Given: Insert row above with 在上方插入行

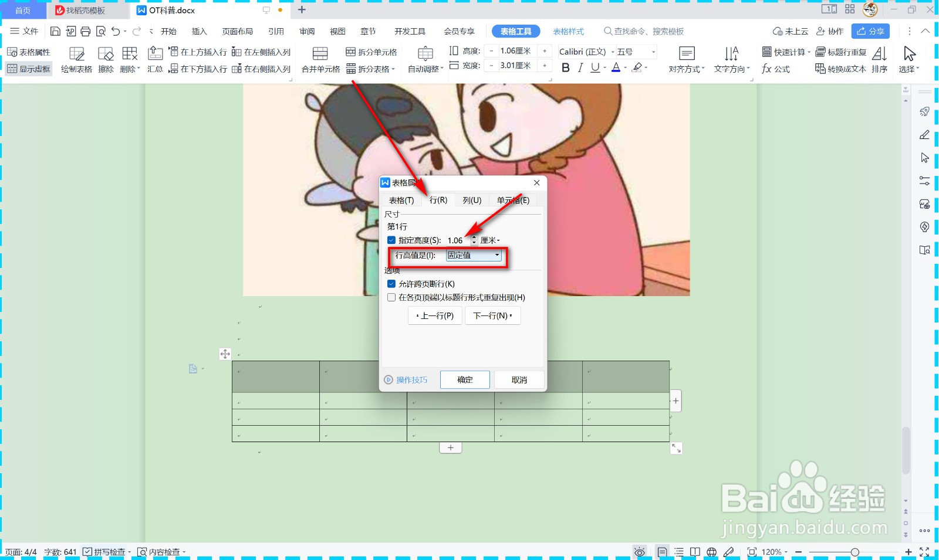Looking at the screenshot, I should tap(198, 52).
